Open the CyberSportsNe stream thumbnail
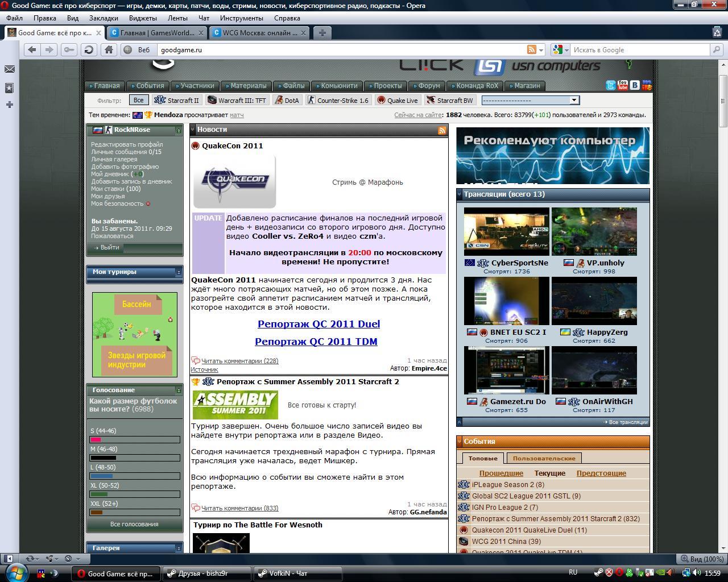This screenshot has height=582, width=728. coord(506,231)
